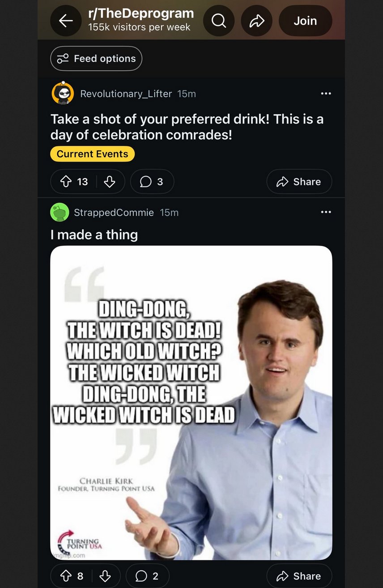Image resolution: width=383 pixels, height=588 pixels.
Task: Upvote the post with 13 votes
Action: [x=66, y=182]
